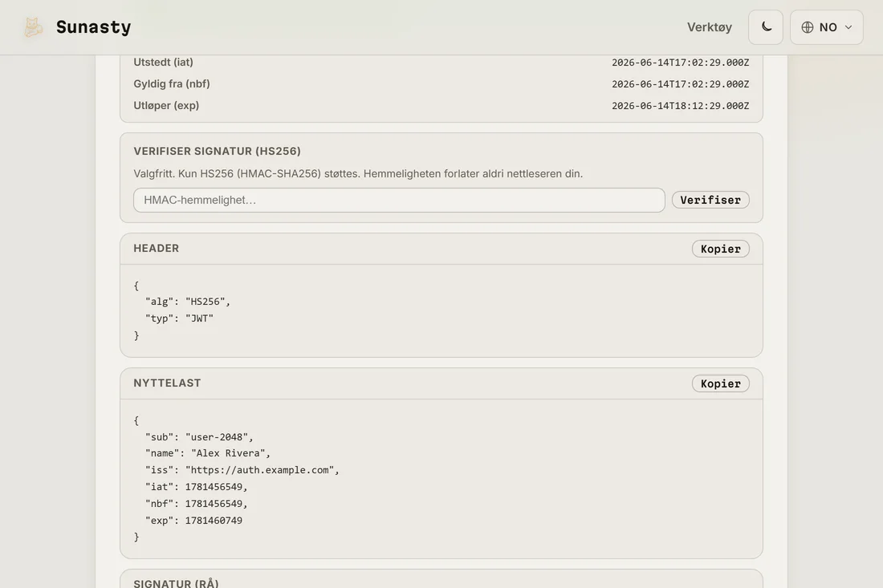This screenshot has height=588, width=883.
Task: Click the NYTTELAST section title
Action: click(x=167, y=383)
